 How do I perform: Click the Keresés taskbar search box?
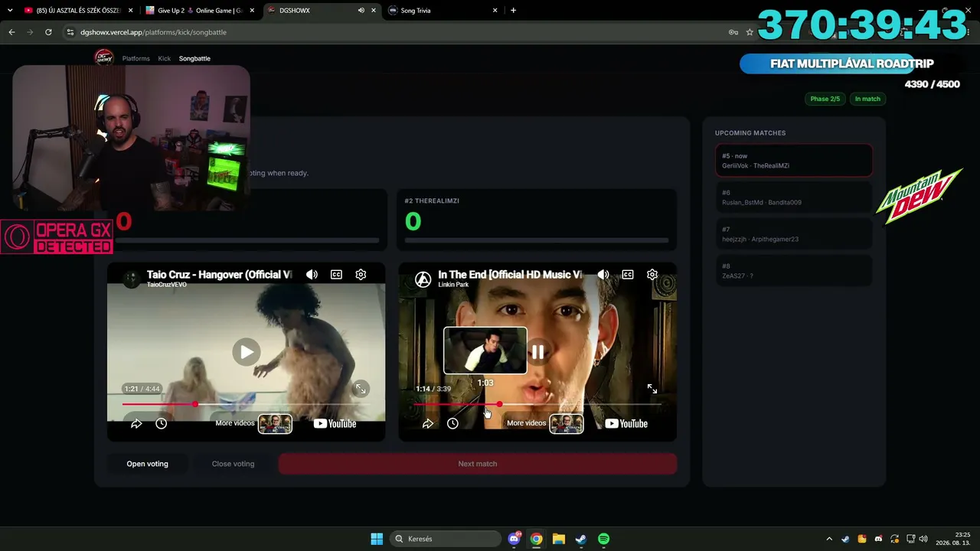click(446, 539)
